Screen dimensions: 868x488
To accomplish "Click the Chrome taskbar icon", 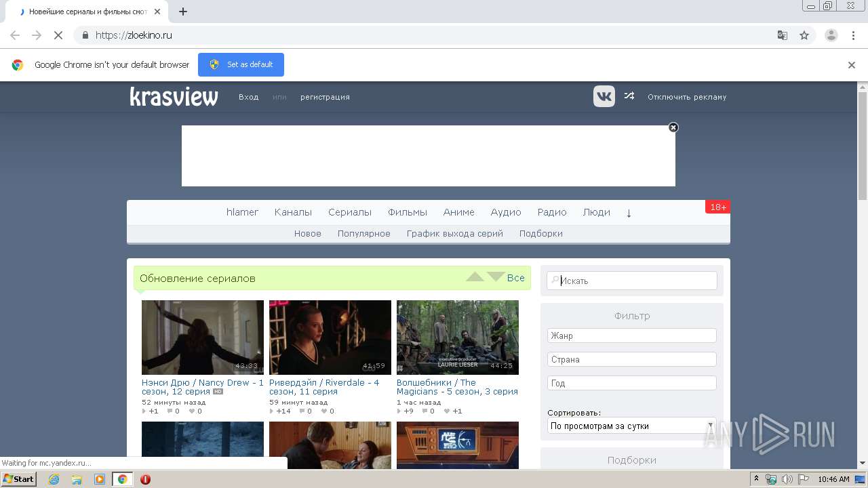I will pos(122,479).
